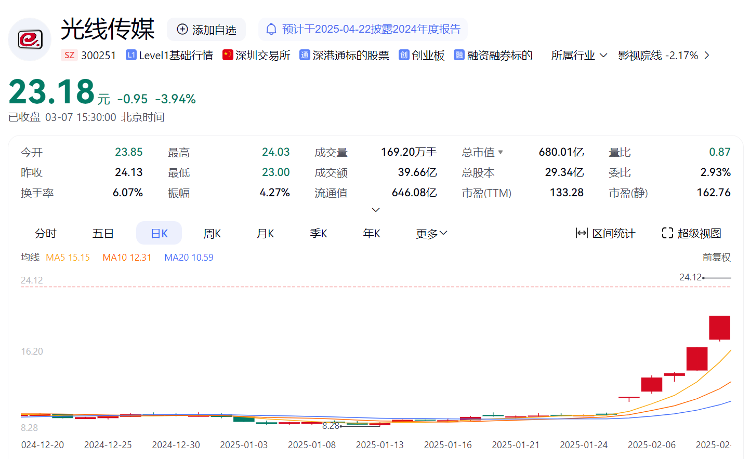Switch to the 分时 chart tab
750x459 pixels.
coord(45,233)
